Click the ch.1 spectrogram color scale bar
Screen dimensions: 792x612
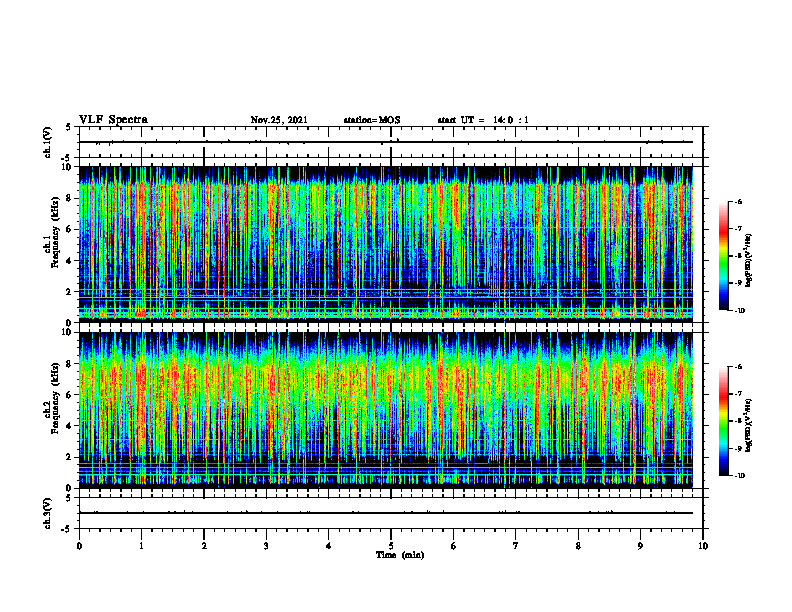(x=723, y=256)
